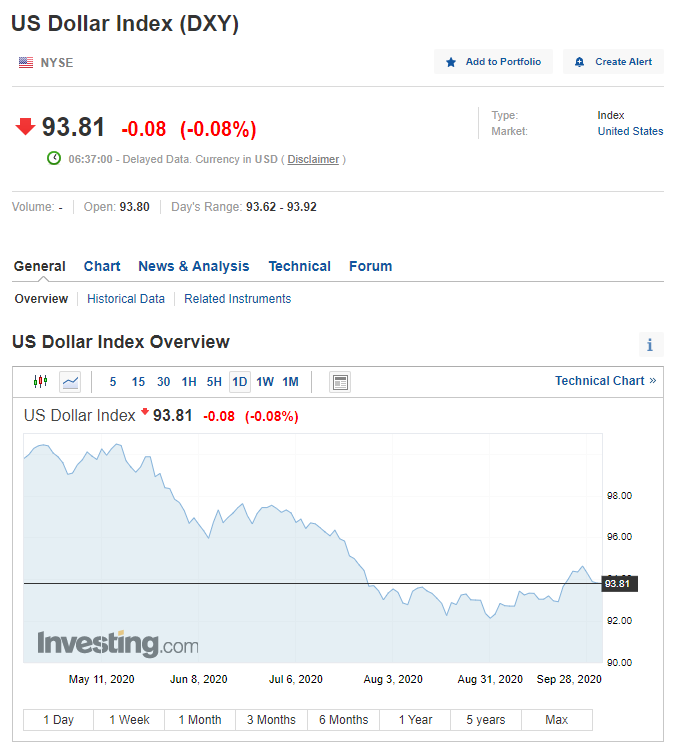Toggle the 1D chart interval
This screenshot has height=751, width=676.
239,381
